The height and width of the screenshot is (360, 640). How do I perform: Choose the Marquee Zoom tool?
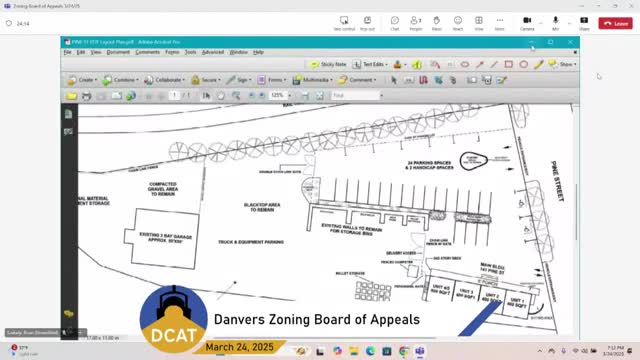point(236,96)
